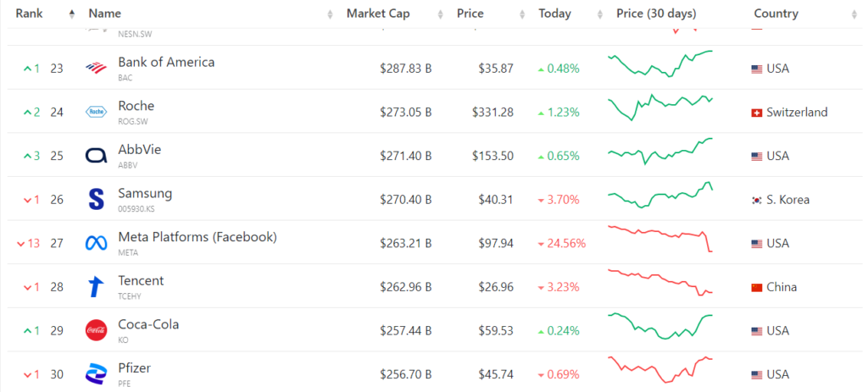Click the Roche logo icon

(96, 112)
